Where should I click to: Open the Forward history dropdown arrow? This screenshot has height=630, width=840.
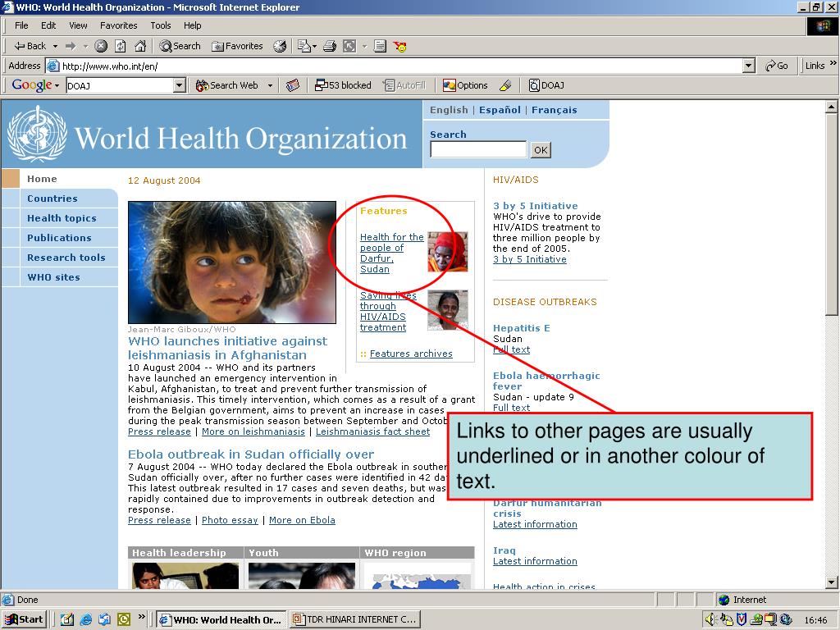tap(85, 46)
